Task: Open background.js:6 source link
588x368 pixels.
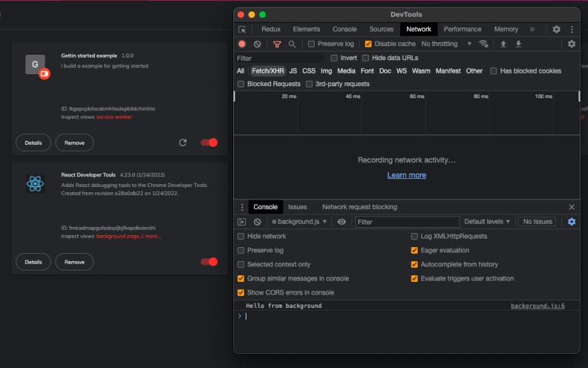Action: pos(537,306)
